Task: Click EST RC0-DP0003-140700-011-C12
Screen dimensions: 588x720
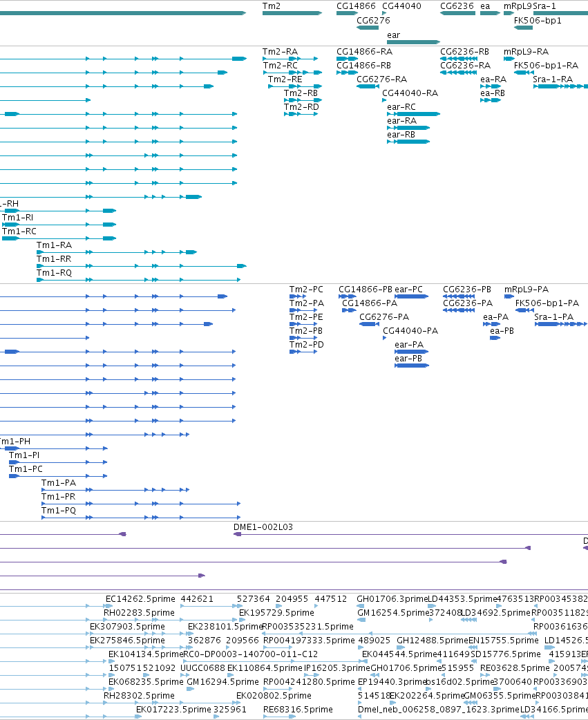Action: click(250, 654)
